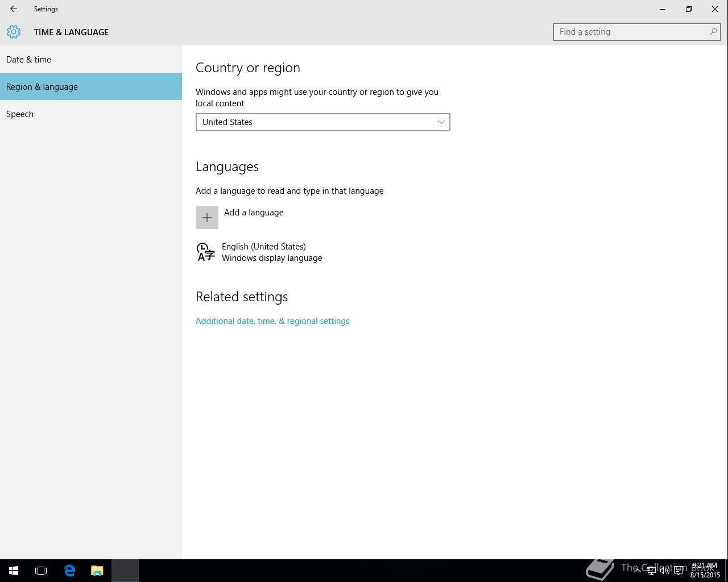Select Region & language section

91,86
